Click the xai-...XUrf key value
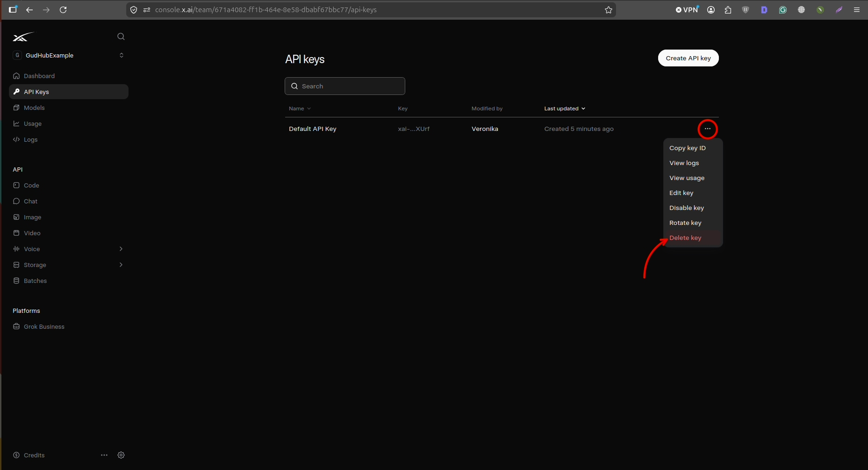 click(x=414, y=129)
